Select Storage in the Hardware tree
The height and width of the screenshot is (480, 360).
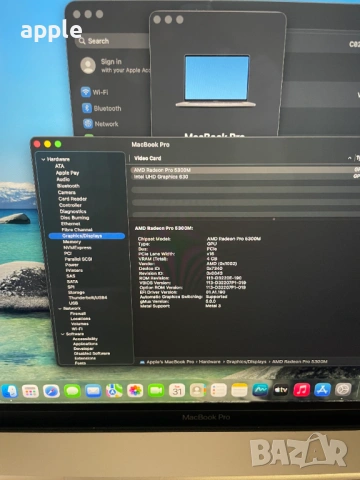(x=76, y=292)
